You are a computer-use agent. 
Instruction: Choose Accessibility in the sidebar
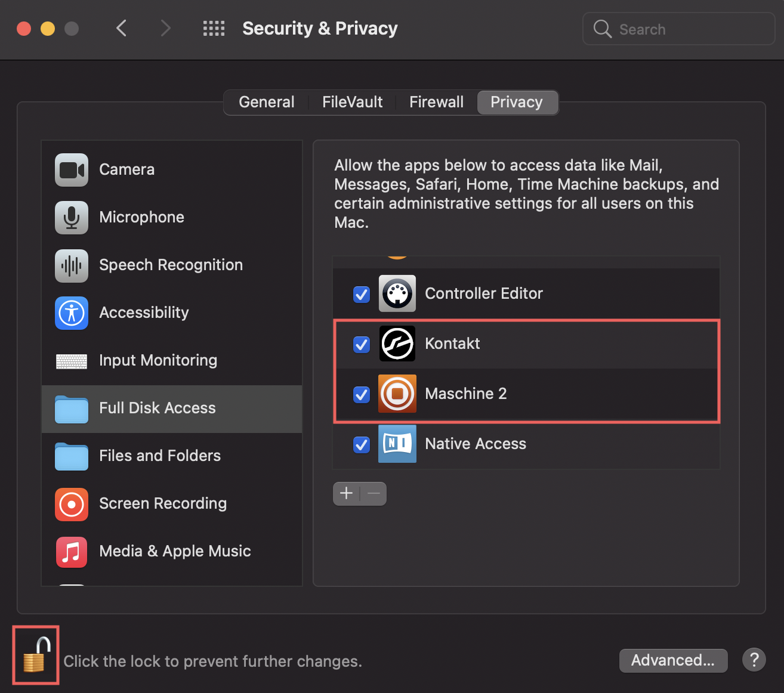(x=144, y=313)
